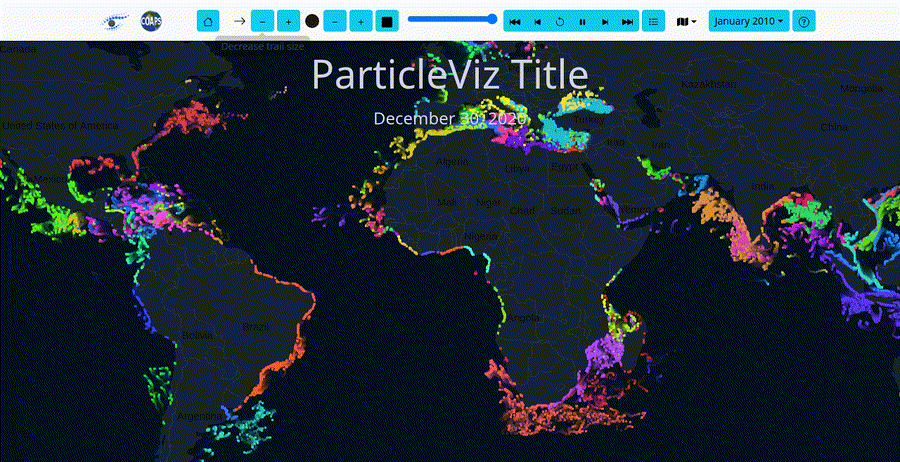The width and height of the screenshot is (900, 462).
Task: Pause the particle animation
Action: 583,21
